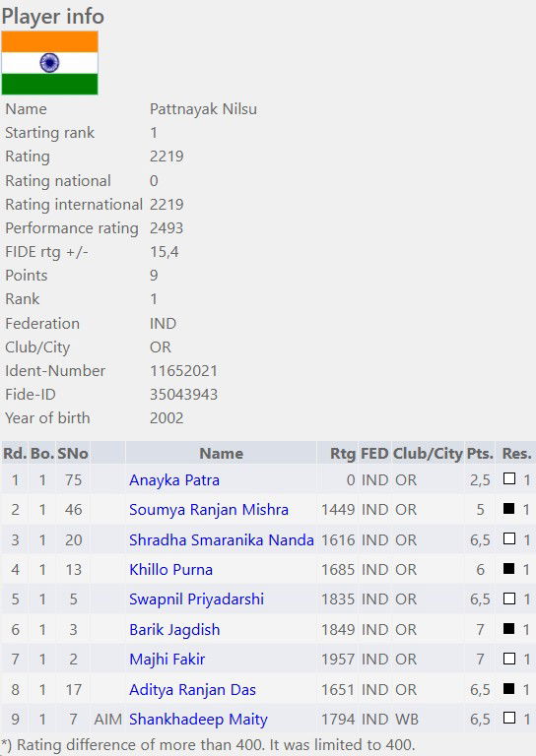This screenshot has width=536, height=756.
Task: Click the white piece icon in round 1
Action: pyautogui.click(x=509, y=478)
